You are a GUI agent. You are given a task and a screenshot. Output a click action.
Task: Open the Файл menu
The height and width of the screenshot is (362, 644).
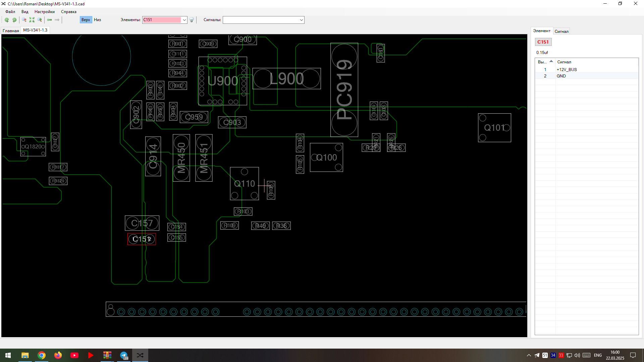10,12
